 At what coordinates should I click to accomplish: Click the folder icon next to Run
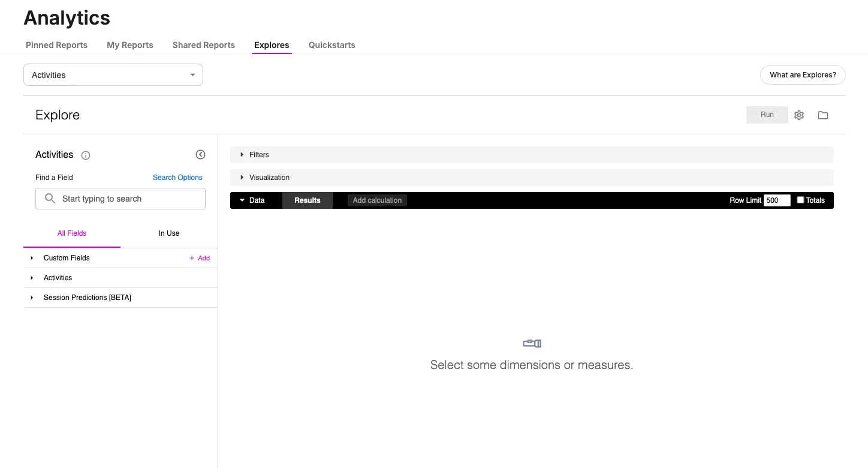tap(823, 115)
